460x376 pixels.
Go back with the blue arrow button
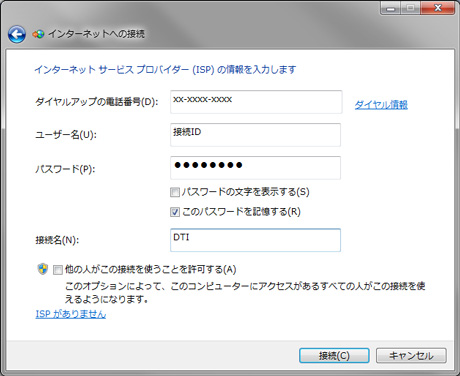click(x=17, y=34)
